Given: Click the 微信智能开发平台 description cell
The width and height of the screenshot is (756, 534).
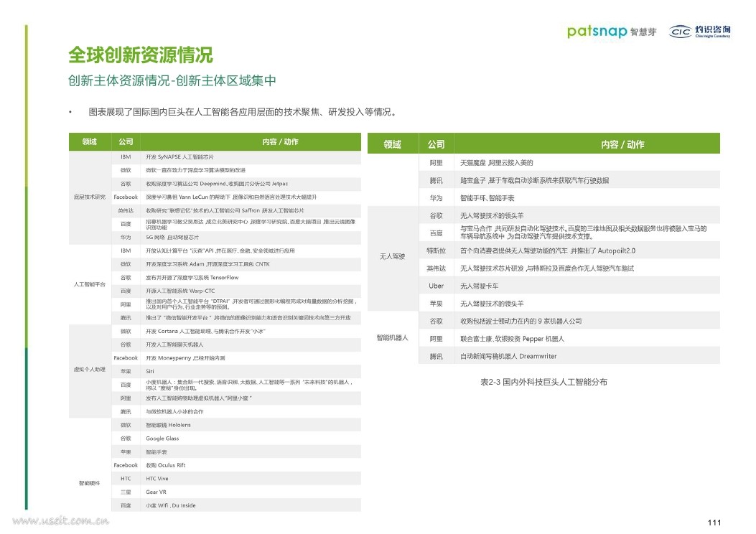Looking at the screenshot, I should coord(251,318).
